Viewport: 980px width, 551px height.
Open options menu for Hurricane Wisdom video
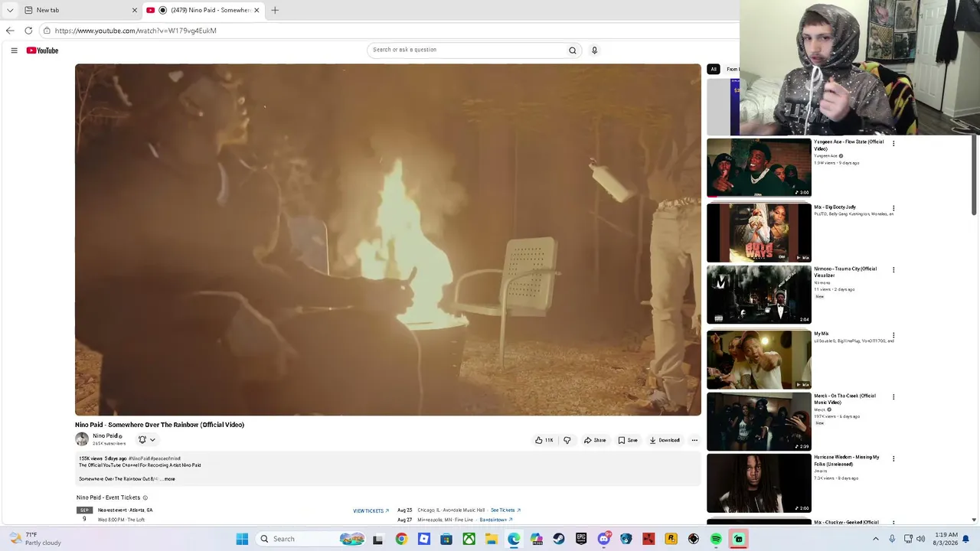(893, 458)
